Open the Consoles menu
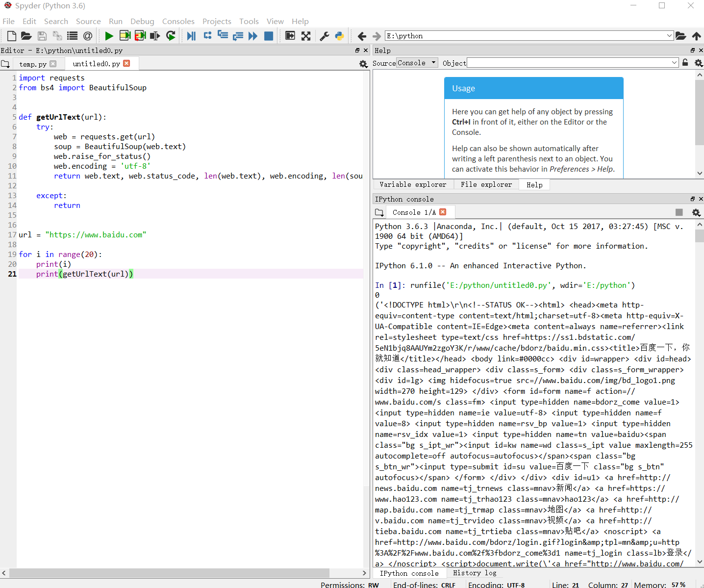This screenshot has height=588, width=704. click(x=178, y=21)
